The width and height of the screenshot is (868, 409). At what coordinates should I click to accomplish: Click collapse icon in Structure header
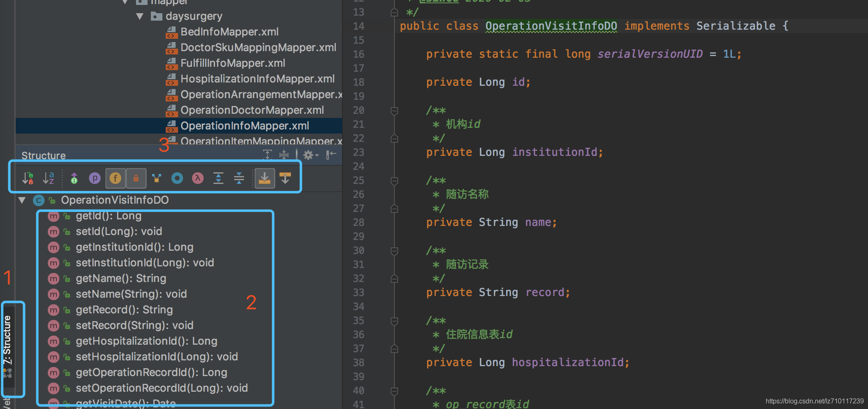284,155
